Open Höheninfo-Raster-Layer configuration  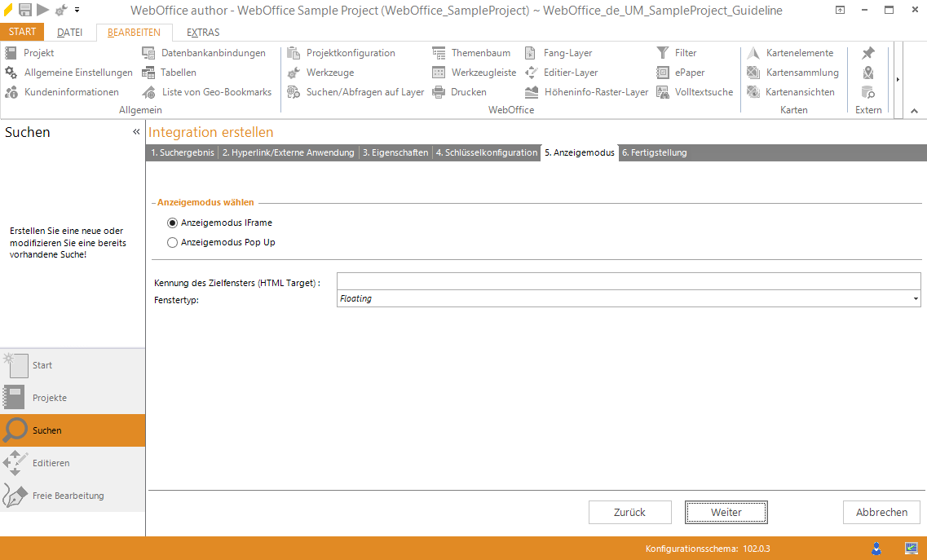(x=596, y=92)
